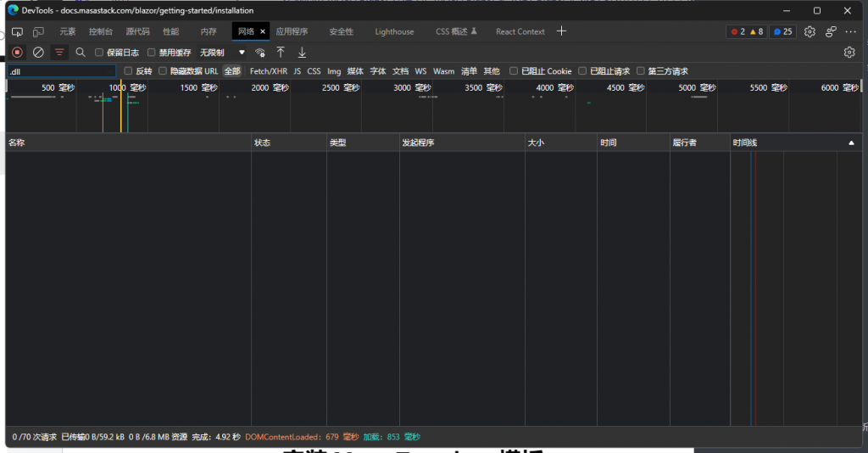Filter by Img requests
Image resolution: width=868 pixels, height=453 pixels.
(x=334, y=71)
